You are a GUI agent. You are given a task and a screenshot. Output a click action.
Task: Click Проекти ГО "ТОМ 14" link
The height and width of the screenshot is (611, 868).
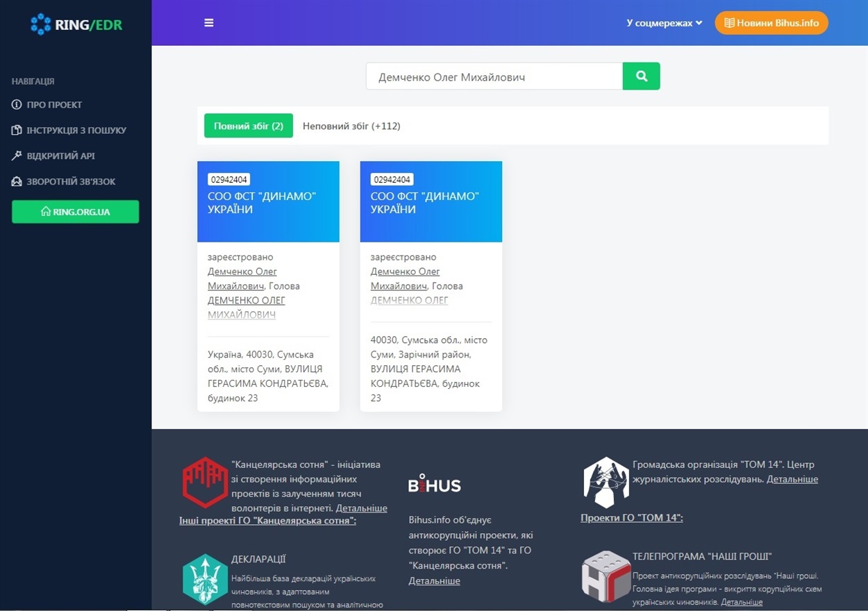click(632, 517)
